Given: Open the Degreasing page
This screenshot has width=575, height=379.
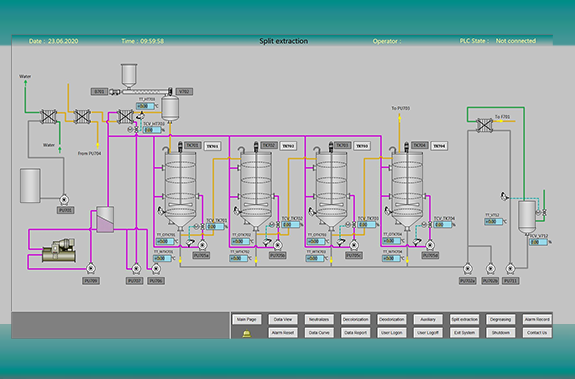Looking at the screenshot, I should pyautogui.click(x=501, y=320).
